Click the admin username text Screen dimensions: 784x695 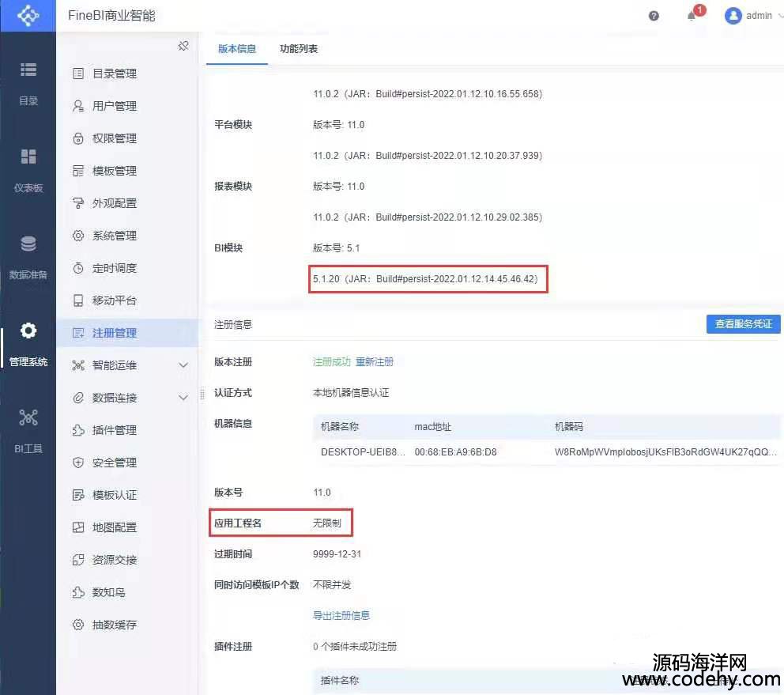[759, 16]
